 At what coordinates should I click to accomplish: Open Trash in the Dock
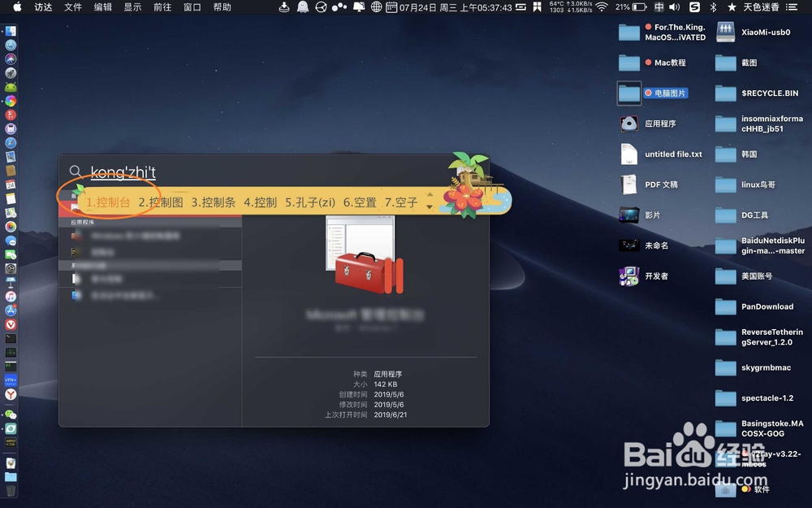[x=11, y=490]
